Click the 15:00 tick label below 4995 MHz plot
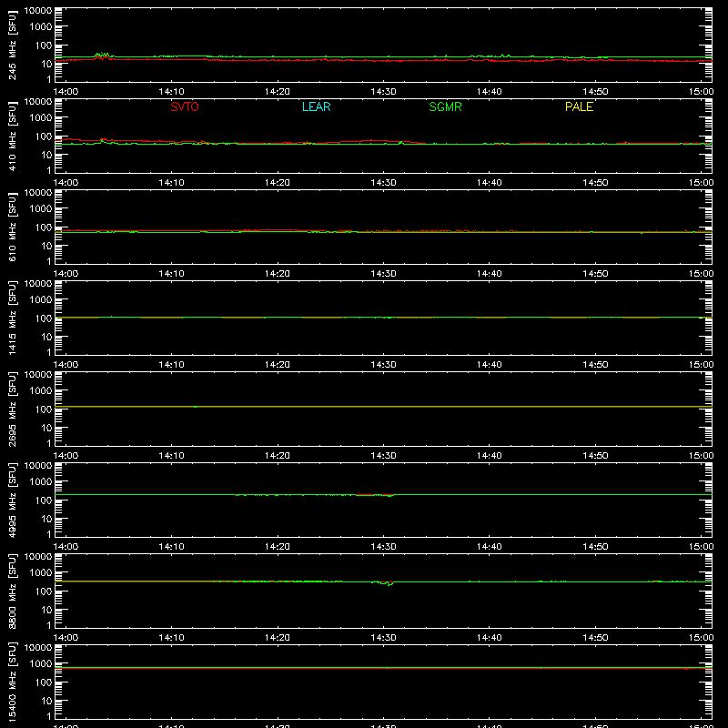The width and height of the screenshot is (728, 728). click(x=701, y=547)
